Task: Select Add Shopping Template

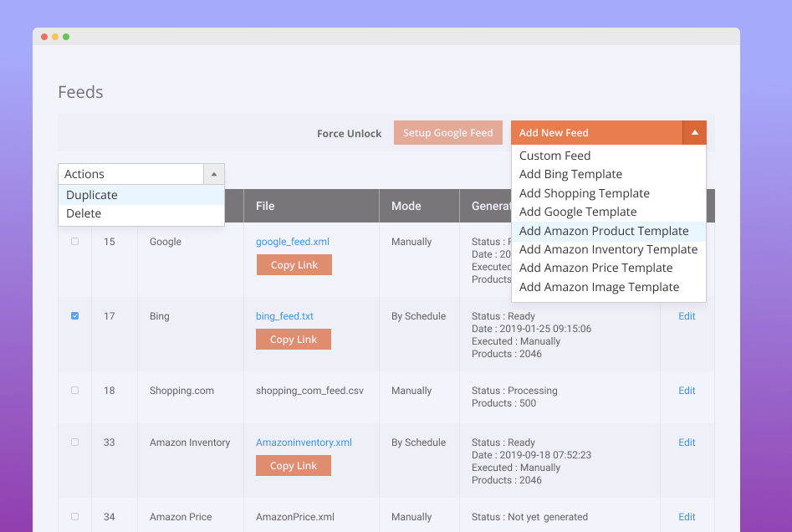Action: coord(584,193)
